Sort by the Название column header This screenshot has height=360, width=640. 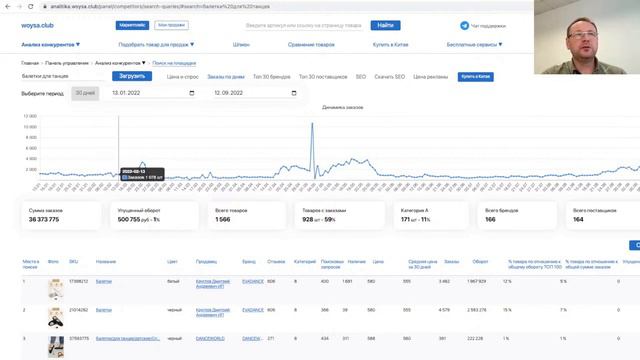(x=106, y=262)
